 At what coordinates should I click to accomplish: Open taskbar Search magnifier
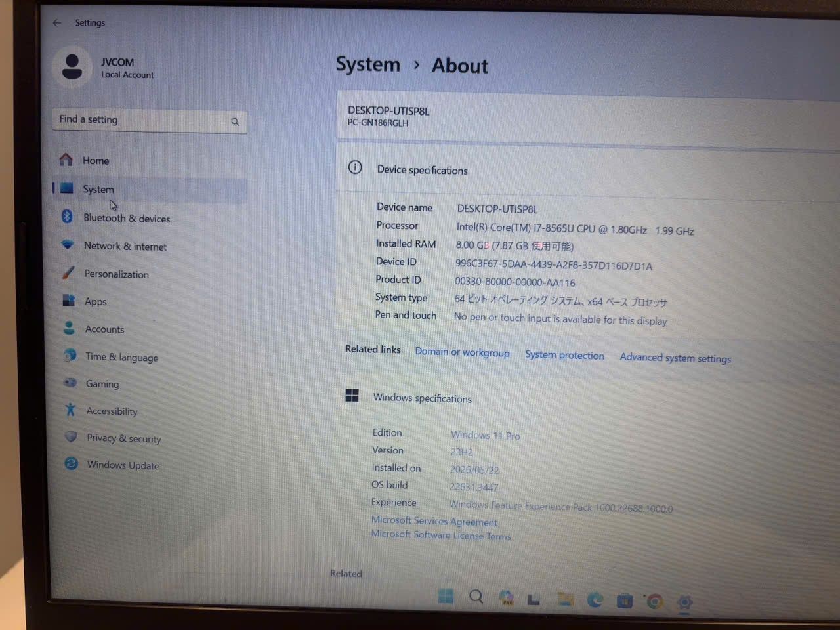tap(476, 597)
